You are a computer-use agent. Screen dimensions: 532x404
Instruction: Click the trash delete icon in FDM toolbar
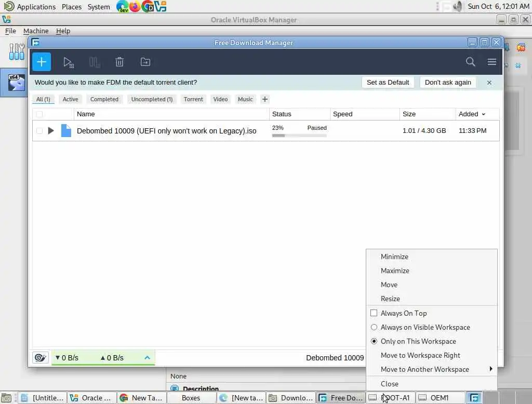[x=119, y=62]
